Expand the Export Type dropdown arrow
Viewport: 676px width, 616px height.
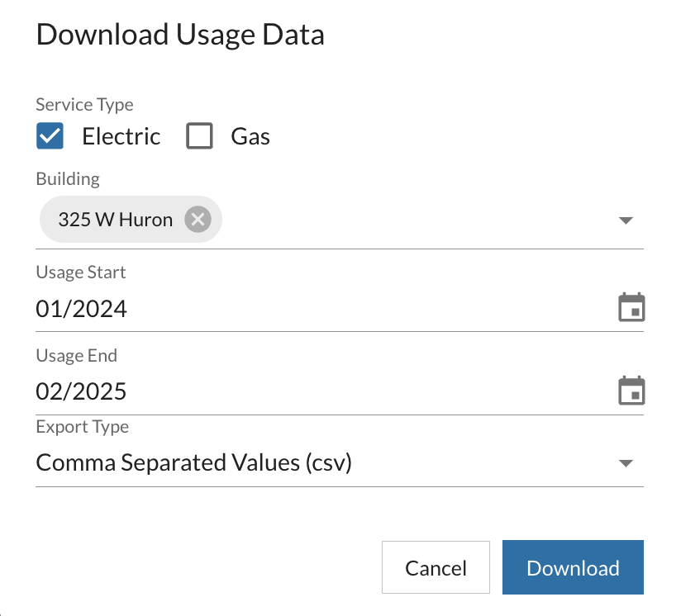point(626,463)
